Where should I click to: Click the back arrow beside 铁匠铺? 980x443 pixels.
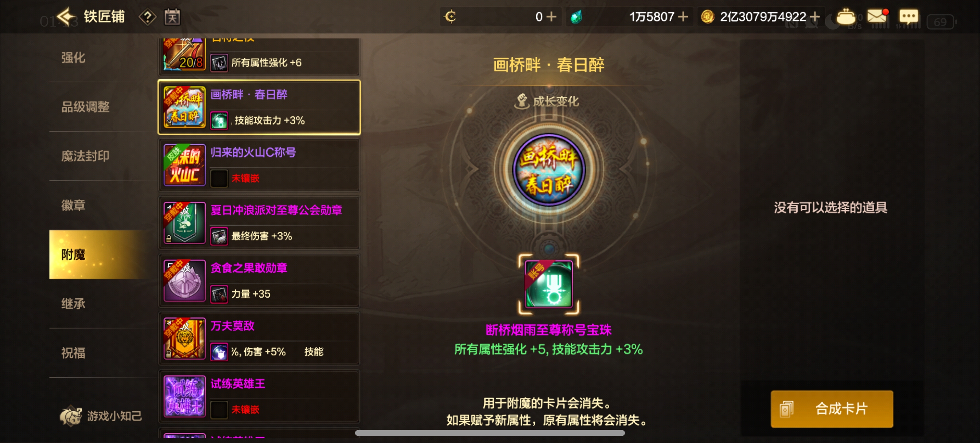(x=67, y=17)
